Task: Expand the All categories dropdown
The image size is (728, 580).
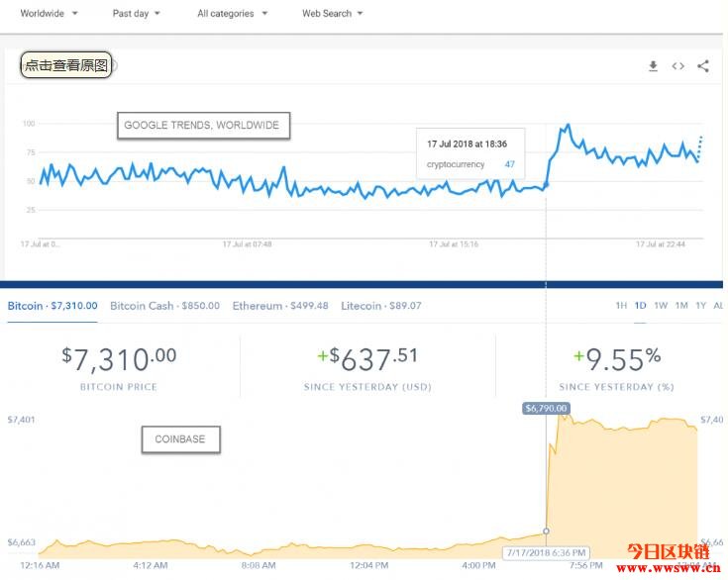Action: tap(232, 14)
